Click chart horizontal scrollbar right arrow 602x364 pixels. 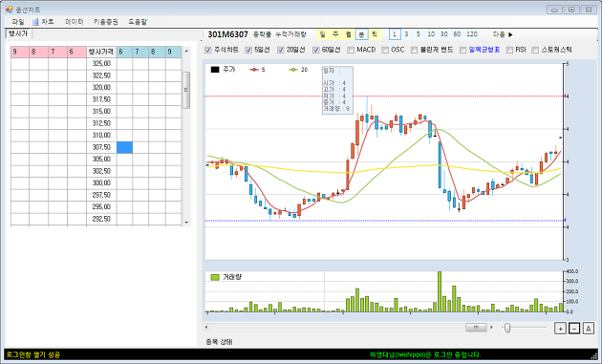point(491,328)
